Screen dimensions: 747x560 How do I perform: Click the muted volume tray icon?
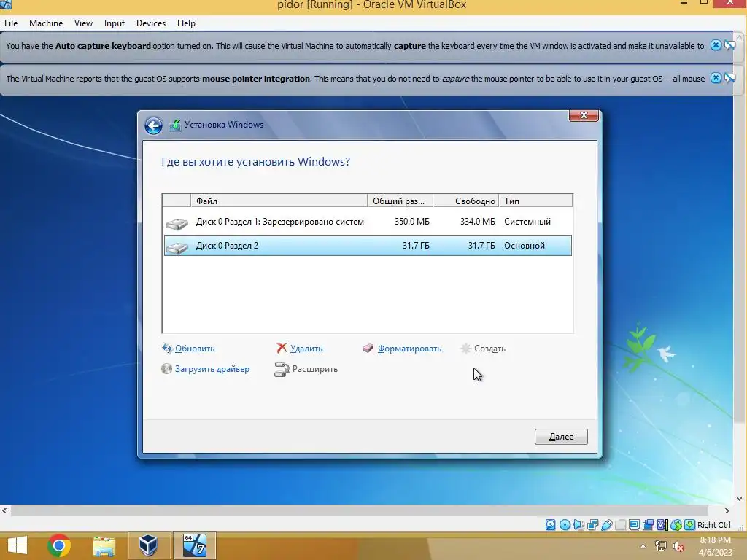pyautogui.click(x=678, y=546)
